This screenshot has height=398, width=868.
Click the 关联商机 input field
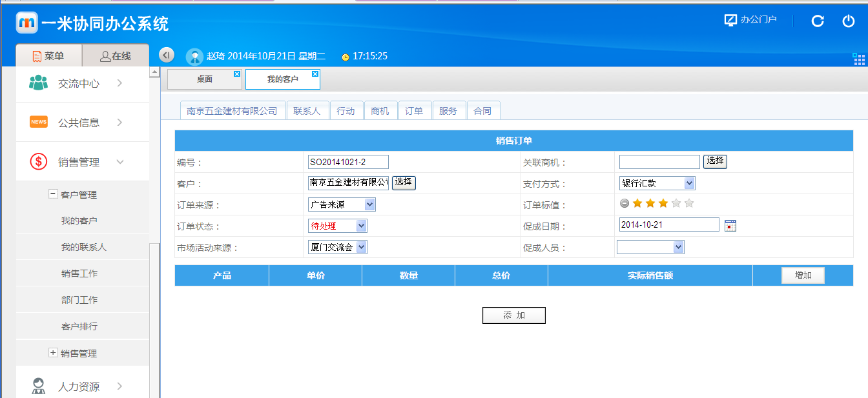(659, 162)
